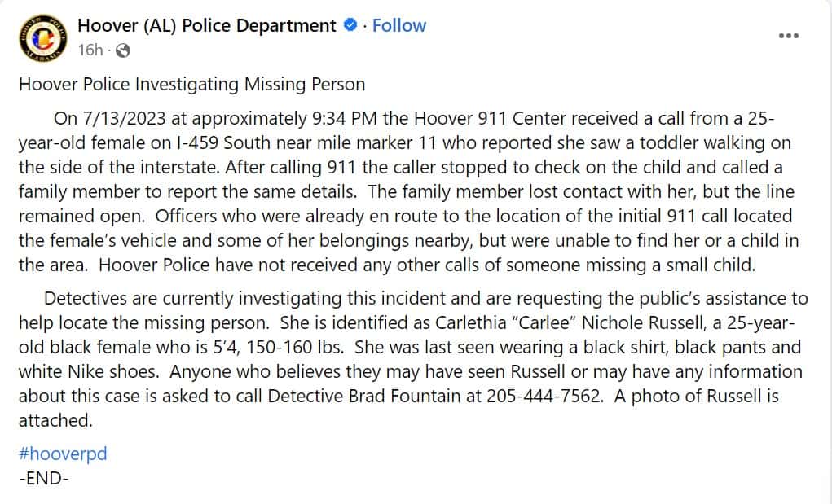
Task: Open the #hoverpd hashtag link
Action: [x=61, y=454]
